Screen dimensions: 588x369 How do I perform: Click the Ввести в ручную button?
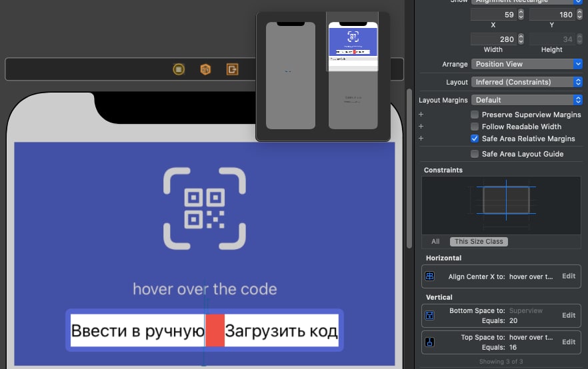click(137, 330)
